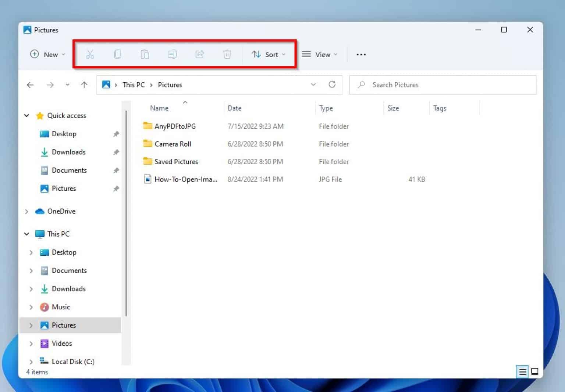Click the Copy icon

click(x=117, y=54)
